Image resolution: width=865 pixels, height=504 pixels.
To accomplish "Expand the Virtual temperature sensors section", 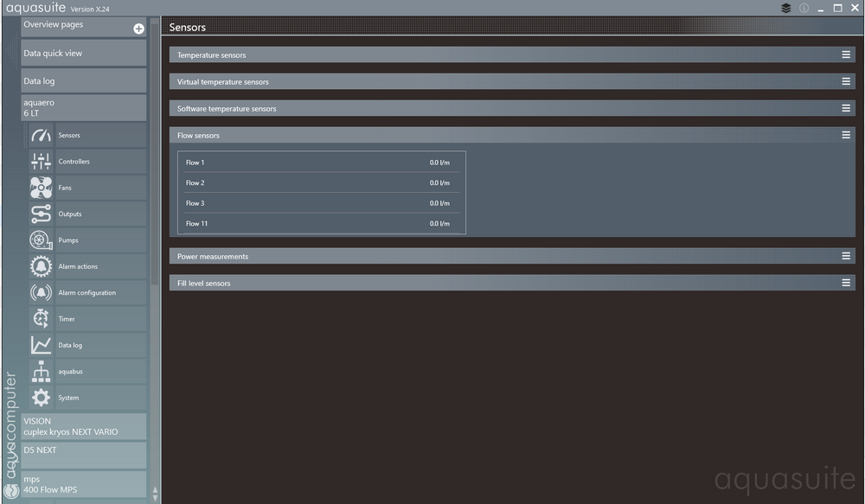I will click(512, 81).
